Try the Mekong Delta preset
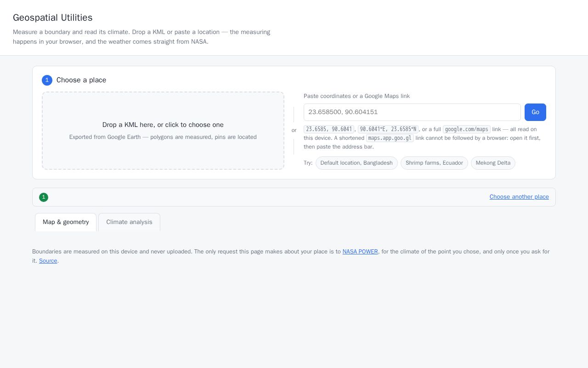 click(493, 163)
